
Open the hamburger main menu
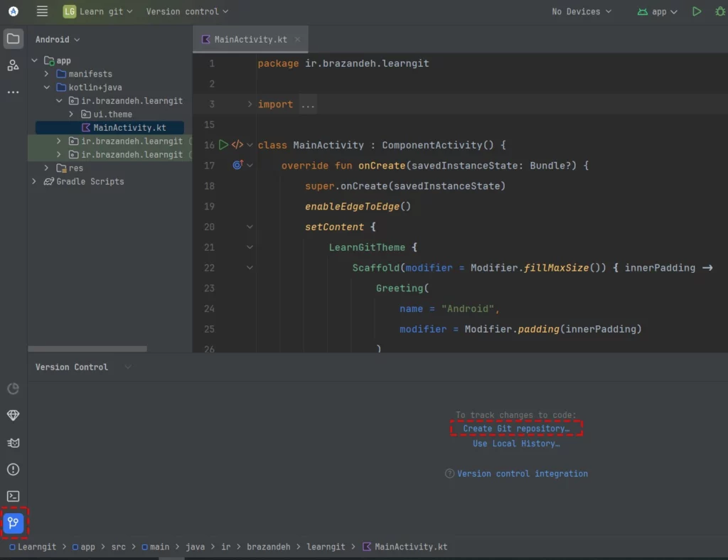[x=42, y=11]
